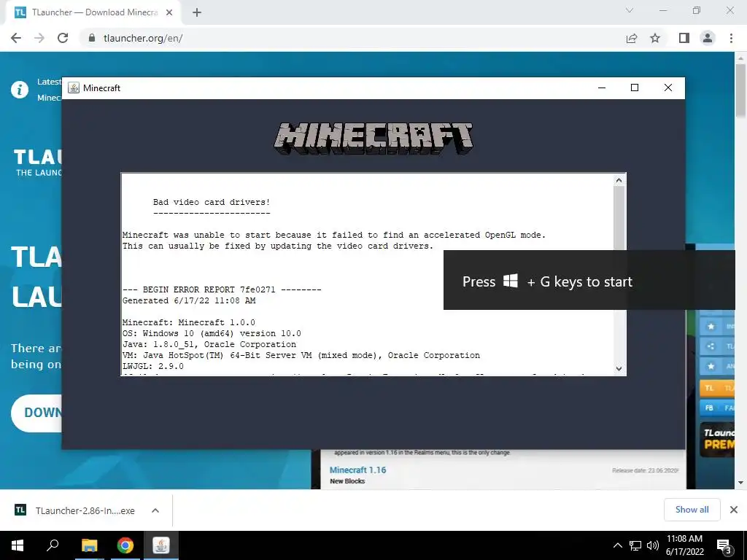Screen dimensions: 747x560
Task: Click Show all downloads
Action: pos(692,510)
